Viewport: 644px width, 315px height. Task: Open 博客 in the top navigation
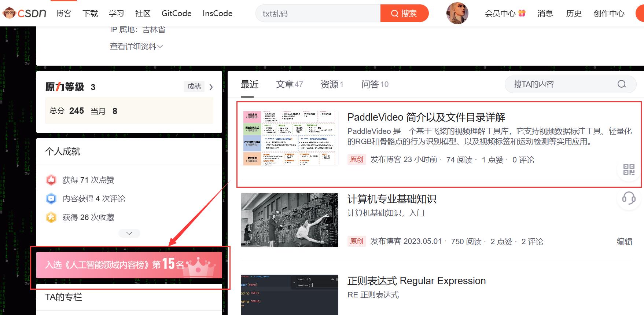(x=64, y=13)
